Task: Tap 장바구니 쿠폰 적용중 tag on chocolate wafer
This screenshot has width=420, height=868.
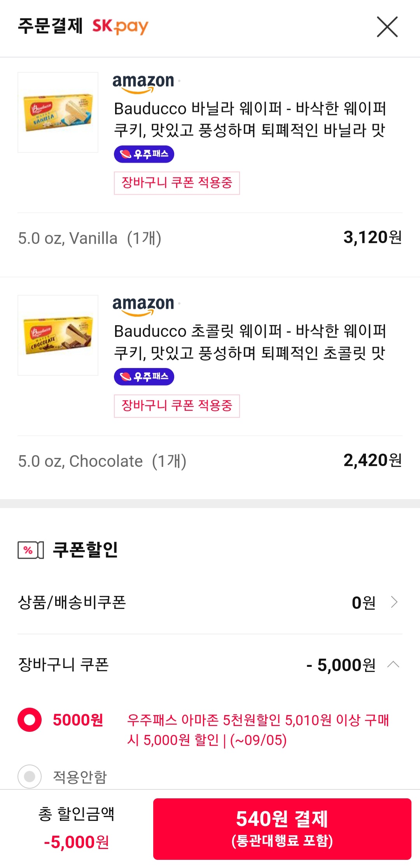Action: (177, 406)
